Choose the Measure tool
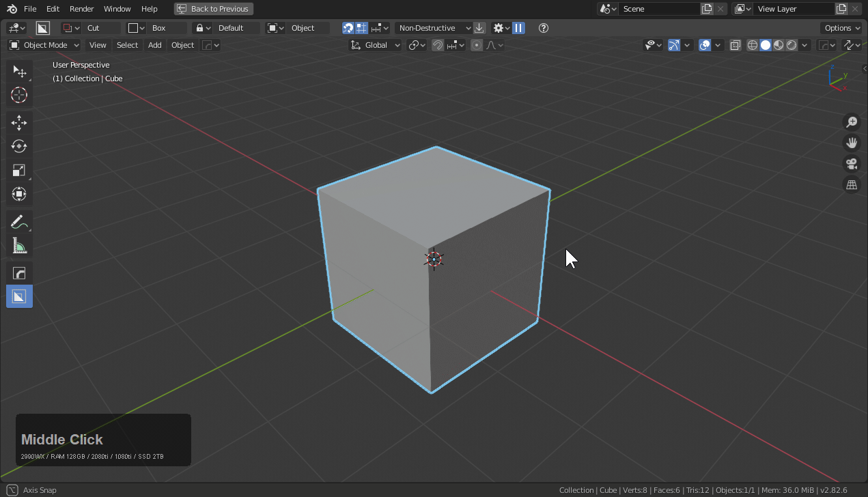Image resolution: width=868 pixels, height=497 pixels. [x=19, y=246]
